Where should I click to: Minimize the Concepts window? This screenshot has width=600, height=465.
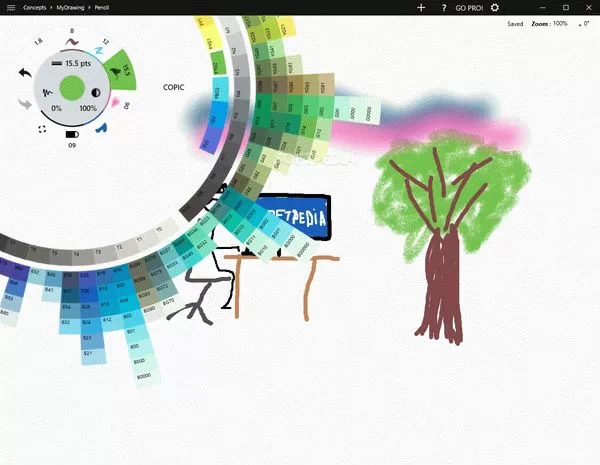[x=542, y=8]
